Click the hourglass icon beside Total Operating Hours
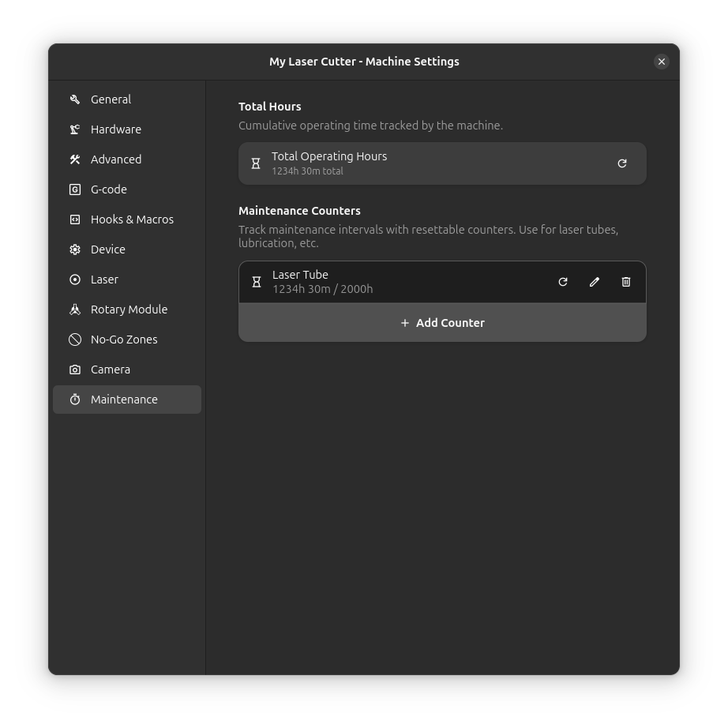728x728 pixels. click(256, 163)
